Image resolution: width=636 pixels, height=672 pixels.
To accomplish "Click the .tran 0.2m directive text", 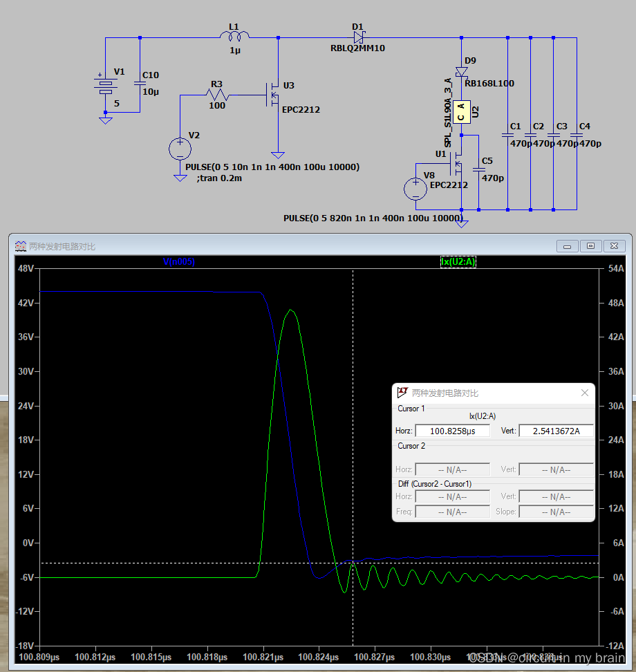I will pos(219,178).
